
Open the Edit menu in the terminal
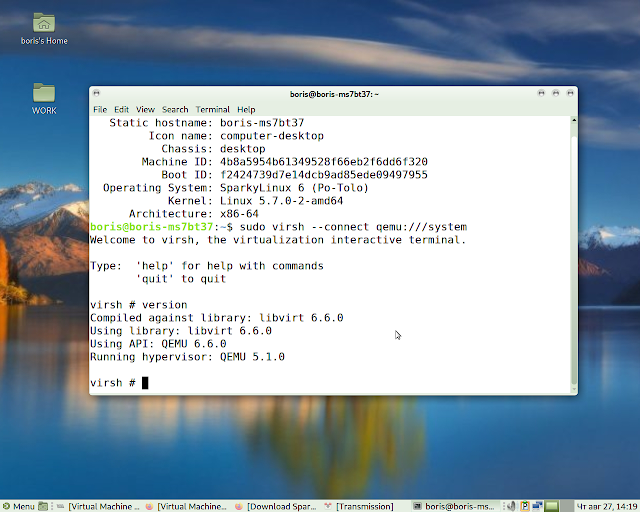click(x=121, y=109)
